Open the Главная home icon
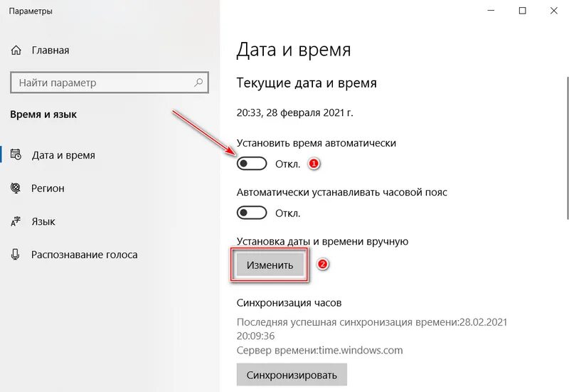The height and width of the screenshot is (392, 569). (x=16, y=50)
